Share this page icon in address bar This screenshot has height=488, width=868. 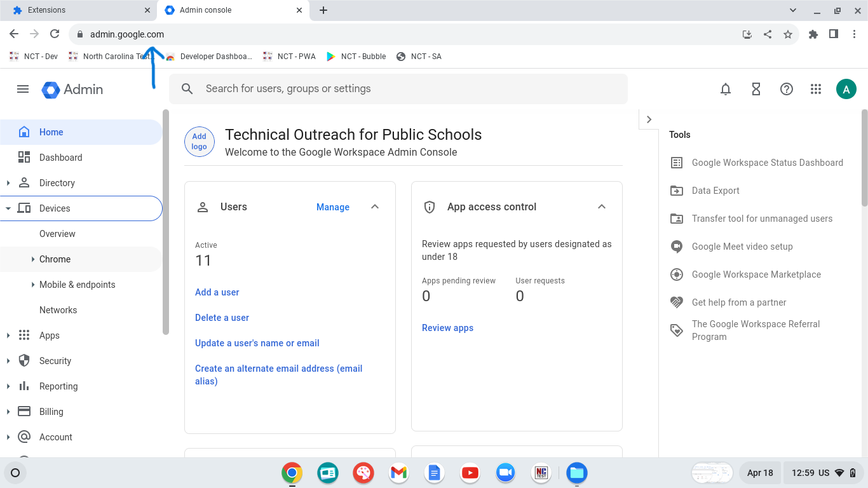(768, 34)
